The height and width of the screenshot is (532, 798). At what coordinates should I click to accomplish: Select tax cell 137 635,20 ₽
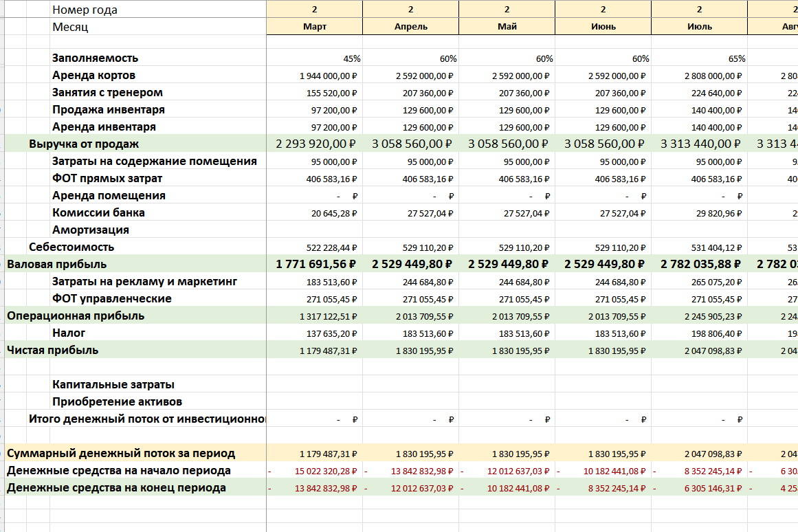(315, 333)
